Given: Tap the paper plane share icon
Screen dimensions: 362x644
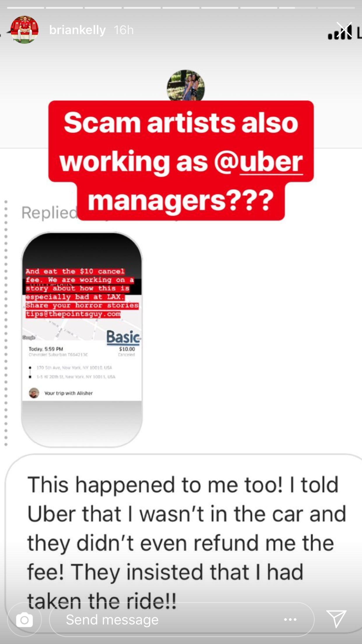Looking at the screenshot, I should click(x=336, y=619).
